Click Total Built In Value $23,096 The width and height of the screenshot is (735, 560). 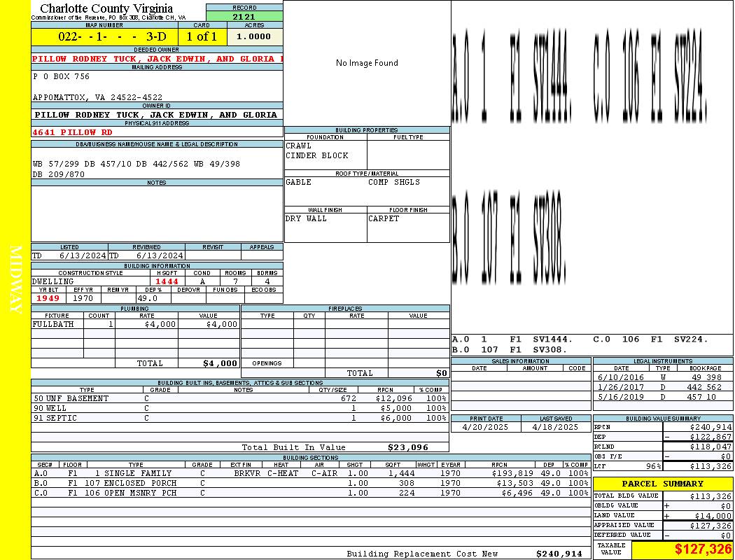[x=408, y=447]
